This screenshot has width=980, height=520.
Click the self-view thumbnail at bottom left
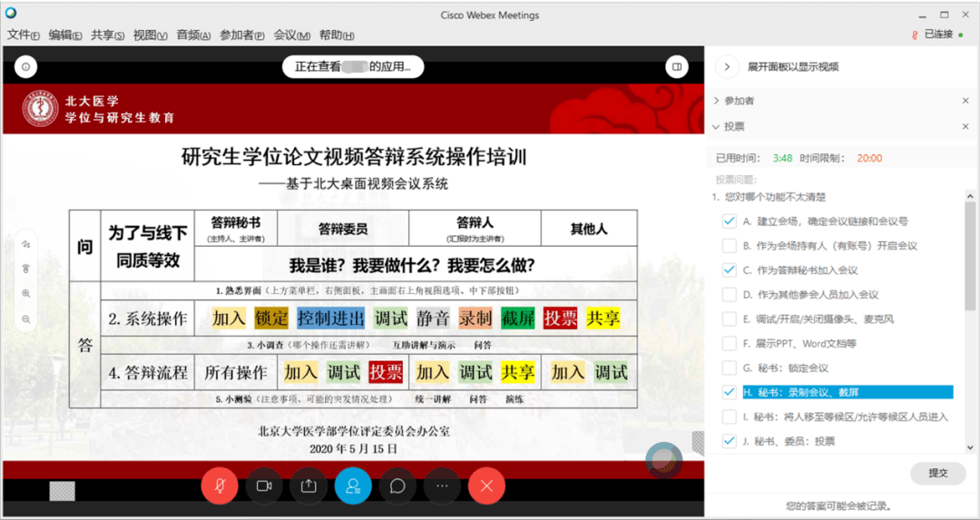(x=62, y=491)
